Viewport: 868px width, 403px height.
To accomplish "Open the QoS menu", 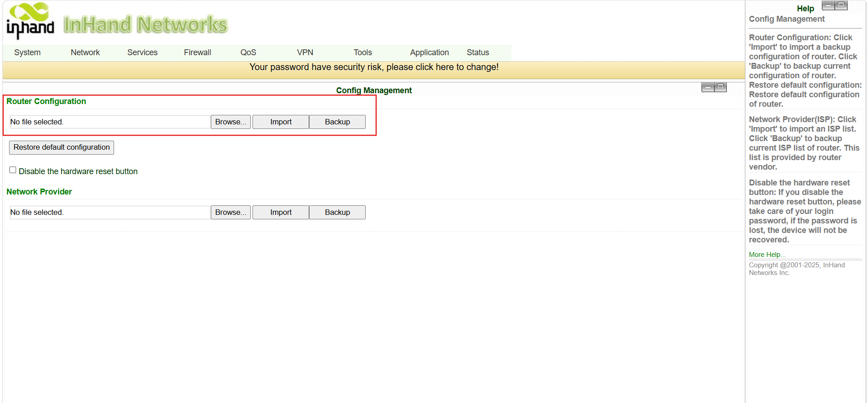I will tap(248, 52).
